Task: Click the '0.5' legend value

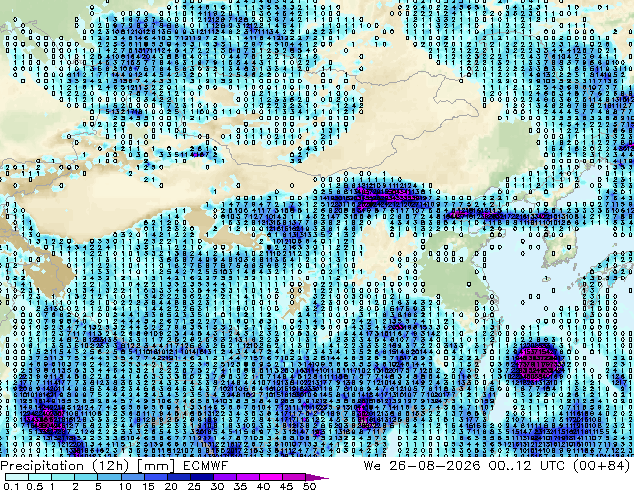Action: pyautogui.click(x=35, y=486)
